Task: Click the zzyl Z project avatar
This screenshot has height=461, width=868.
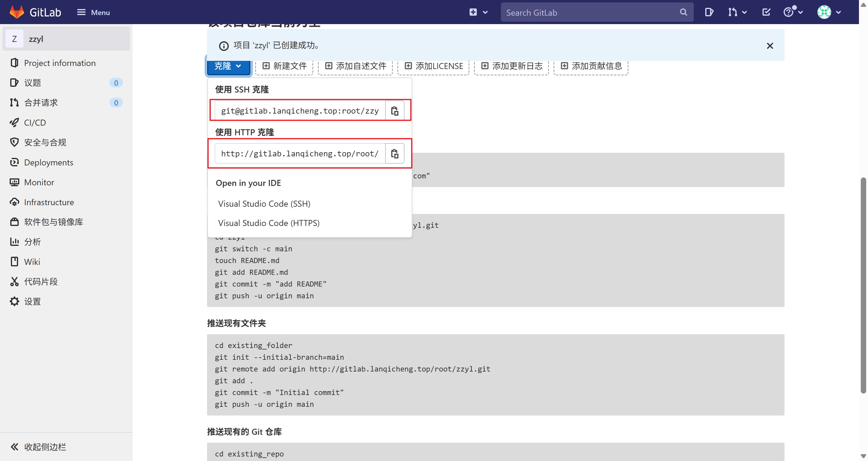Action: coord(14,39)
